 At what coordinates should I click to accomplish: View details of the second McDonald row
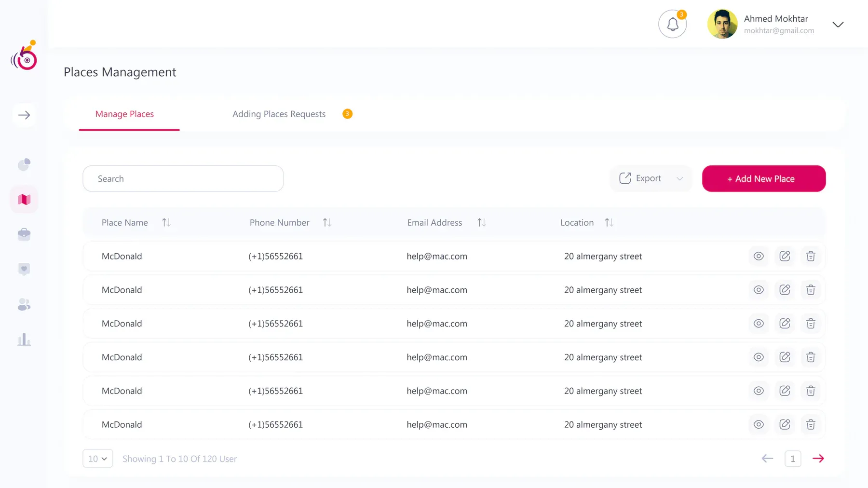[x=759, y=290]
